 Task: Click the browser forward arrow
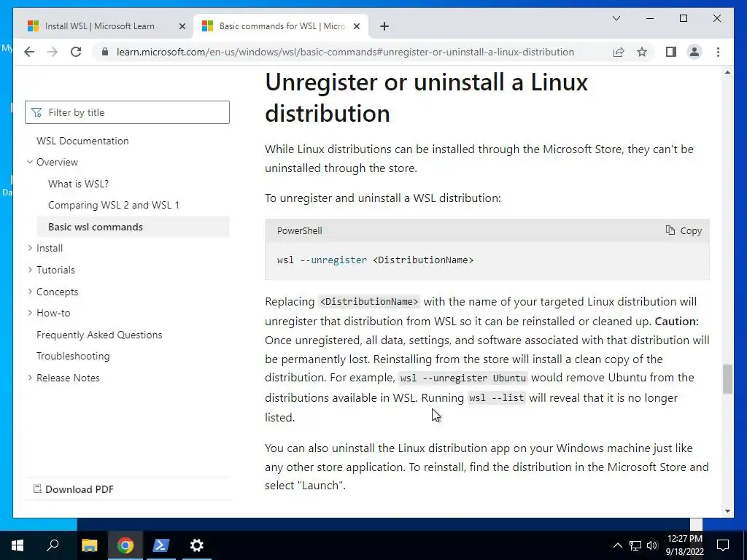[x=53, y=52]
